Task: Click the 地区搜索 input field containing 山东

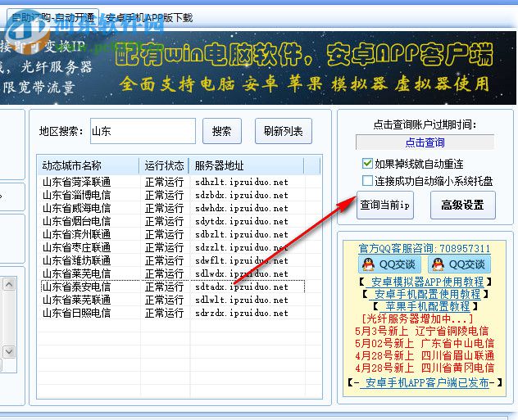Action: 143,131
